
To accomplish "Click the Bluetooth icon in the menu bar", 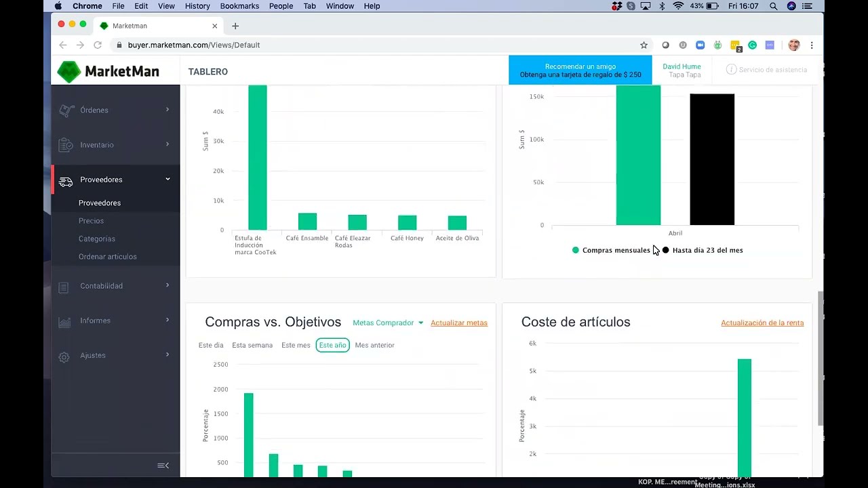I will [x=662, y=6].
